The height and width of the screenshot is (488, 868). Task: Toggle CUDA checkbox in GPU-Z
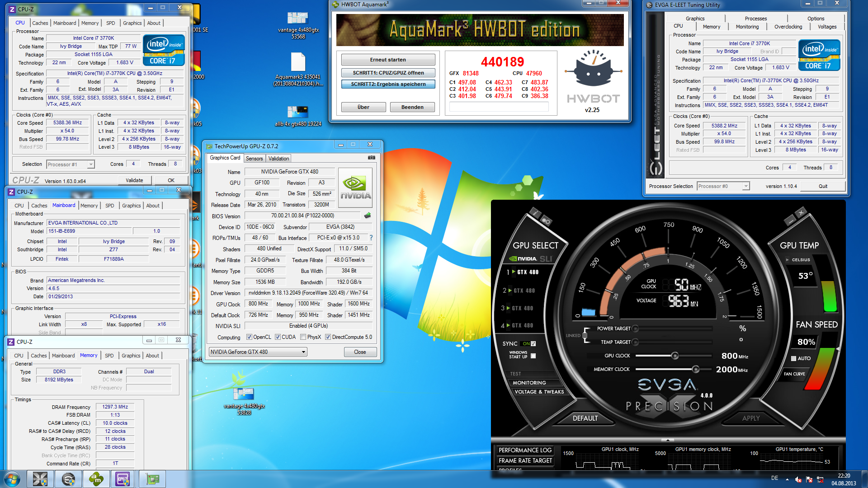tap(278, 337)
